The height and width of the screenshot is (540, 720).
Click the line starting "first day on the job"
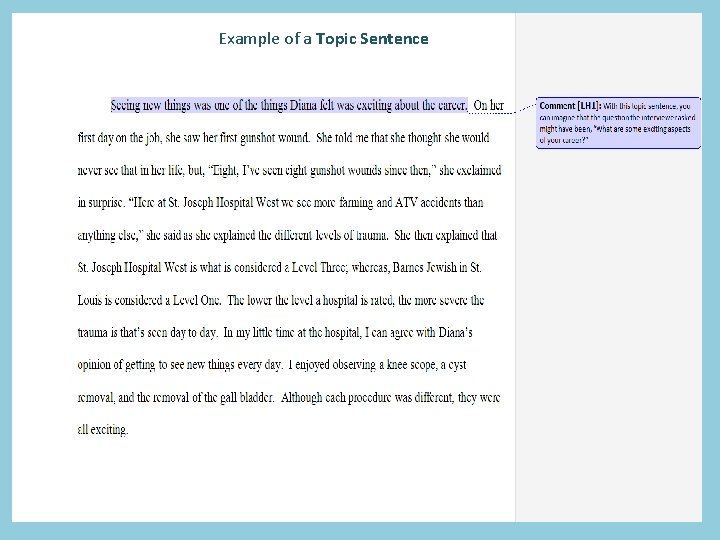click(x=283, y=138)
